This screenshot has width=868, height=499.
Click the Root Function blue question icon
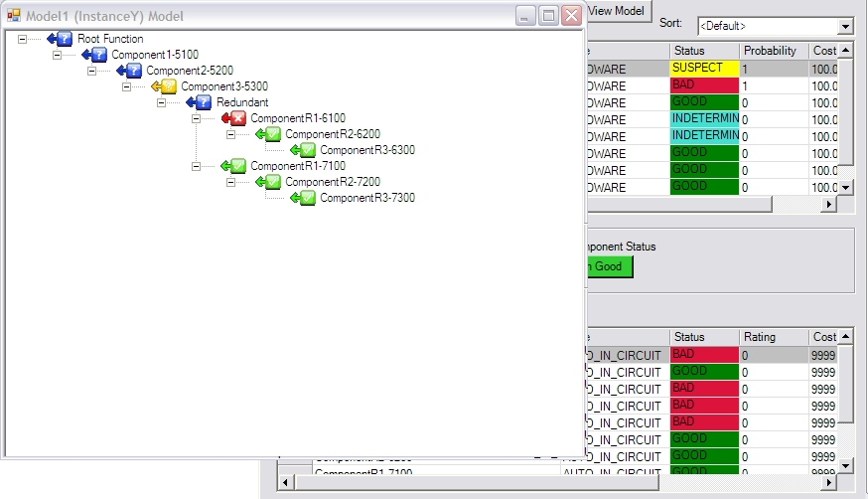60,39
